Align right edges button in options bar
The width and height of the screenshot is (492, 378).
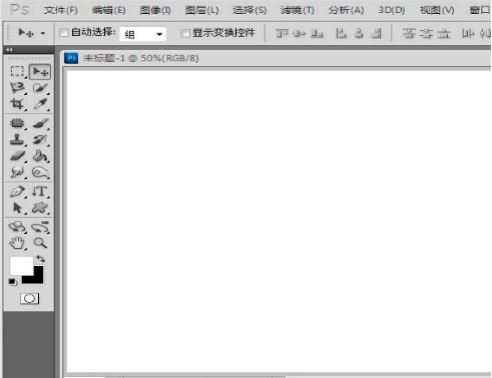pyautogui.click(x=377, y=33)
